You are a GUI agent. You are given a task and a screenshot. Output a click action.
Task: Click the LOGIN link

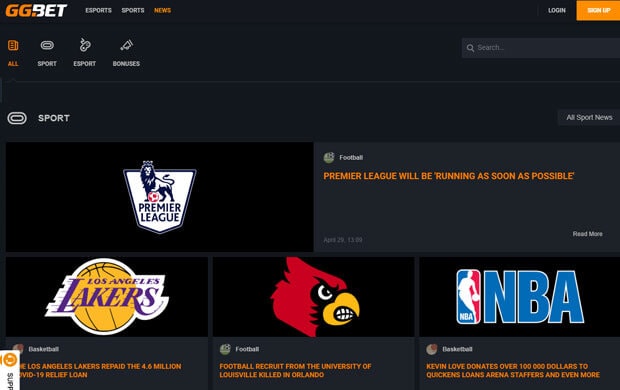point(557,10)
